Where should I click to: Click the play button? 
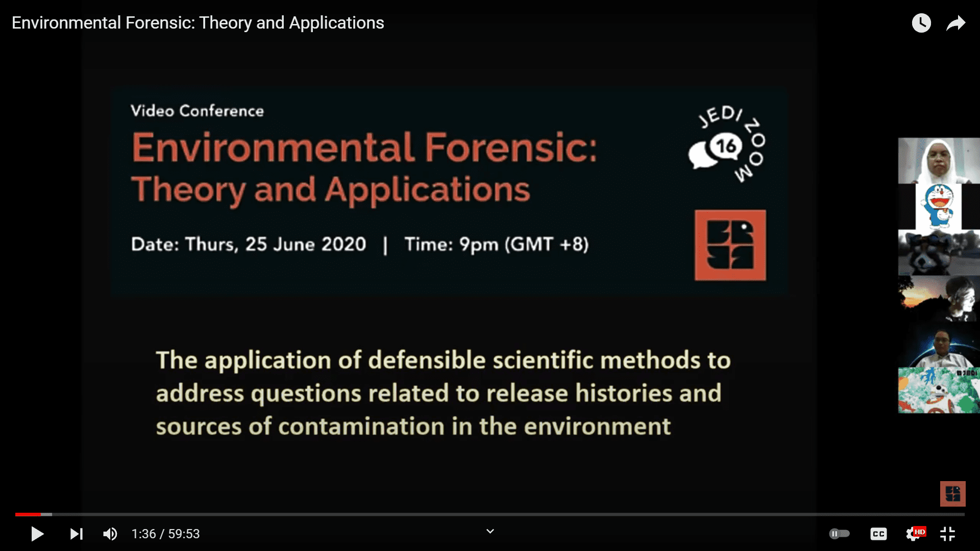[x=37, y=534]
